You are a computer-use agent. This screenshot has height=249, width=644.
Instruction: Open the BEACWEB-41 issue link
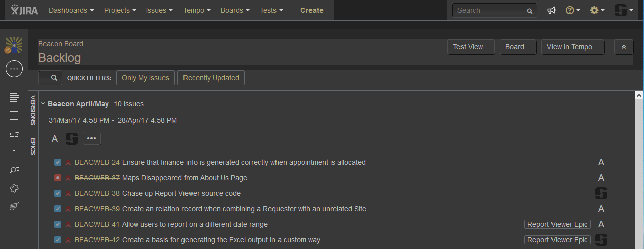click(x=97, y=224)
